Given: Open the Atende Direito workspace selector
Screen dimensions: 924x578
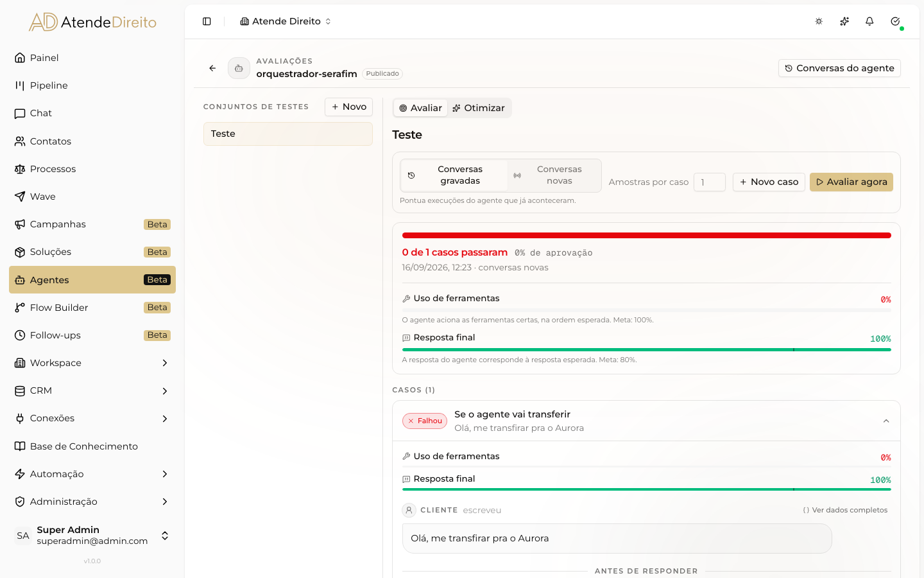Looking at the screenshot, I should pyautogui.click(x=286, y=21).
